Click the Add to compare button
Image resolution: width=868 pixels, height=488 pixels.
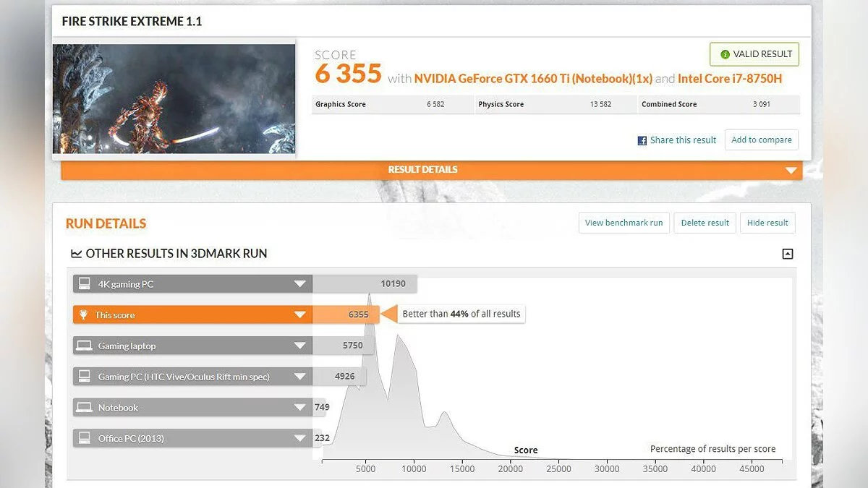pos(762,140)
